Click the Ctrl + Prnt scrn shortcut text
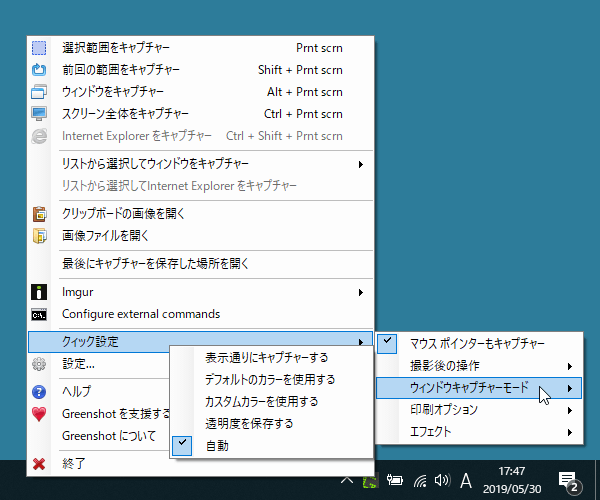Screen dimensions: 600x500 303,114
